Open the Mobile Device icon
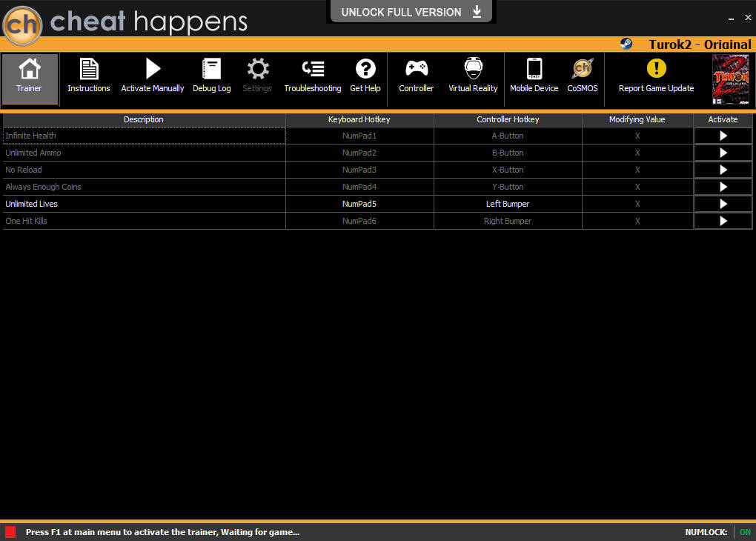The image size is (756, 541). point(534,69)
